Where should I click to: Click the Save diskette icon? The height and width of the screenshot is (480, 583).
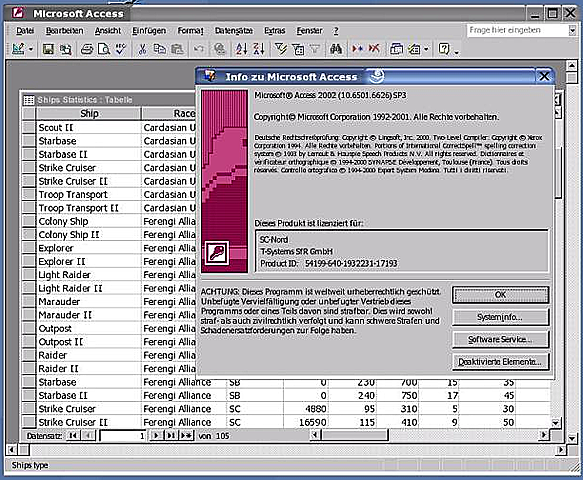48,49
